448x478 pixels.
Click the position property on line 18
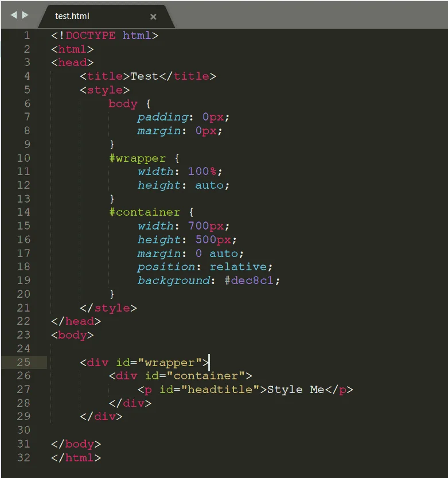[166, 267]
